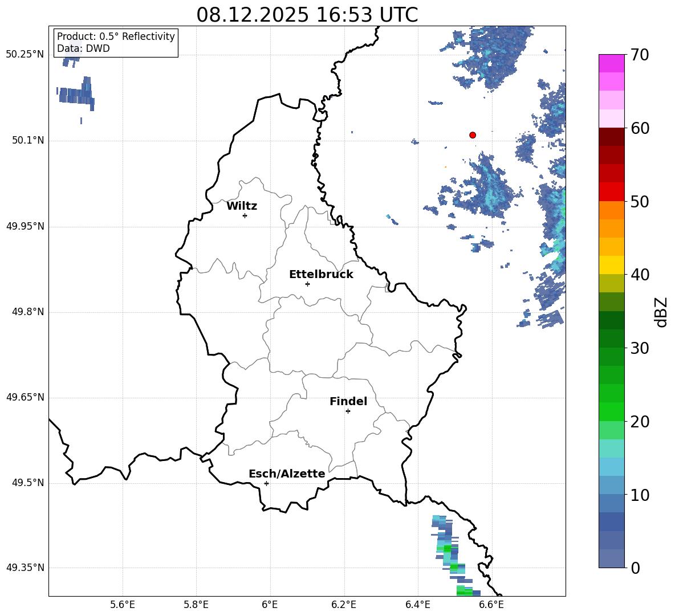This screenshot has height=616, width=675.
Task: Click the 0 value on the colorbar
Action: tap(635, 568)
